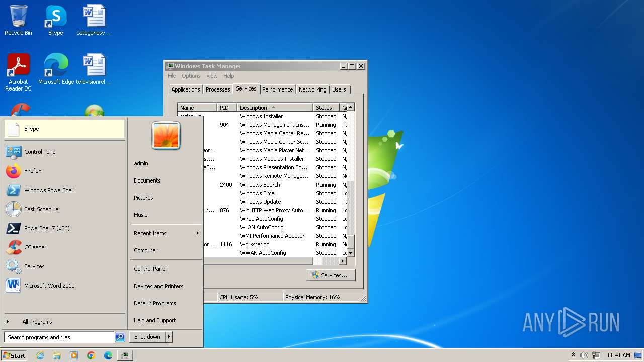Select Skype pinned item in Start menu

tap(64, 129)
